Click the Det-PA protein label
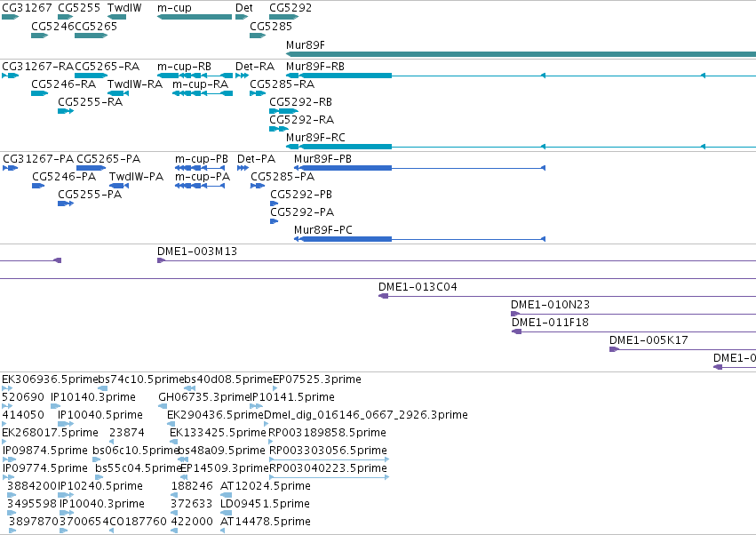This screenshot has height=535, width=756. coord(256,159)
